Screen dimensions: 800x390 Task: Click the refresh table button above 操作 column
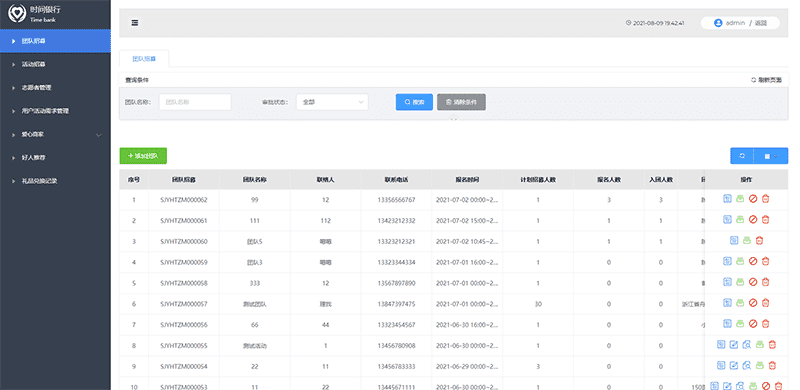pos(742,156)
